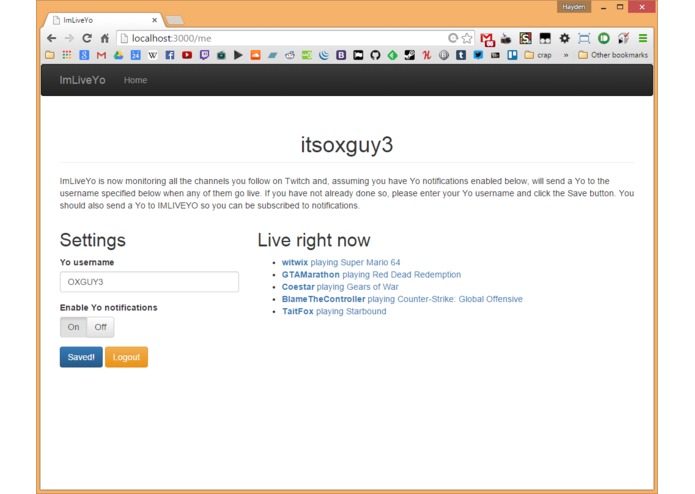Open the Bootstrap bookmark

coord(341,55)
